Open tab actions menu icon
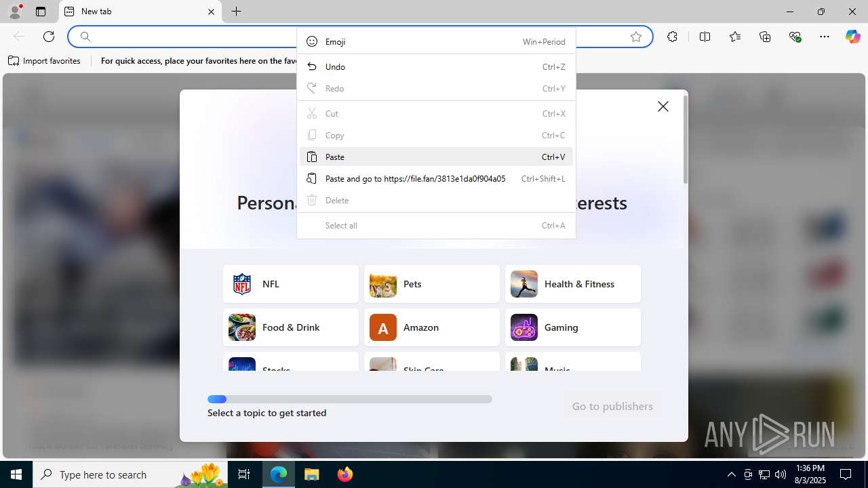Image resolution: width=868 pixels, height=488 pixels. pyautogui.click(x=41, y=12)
